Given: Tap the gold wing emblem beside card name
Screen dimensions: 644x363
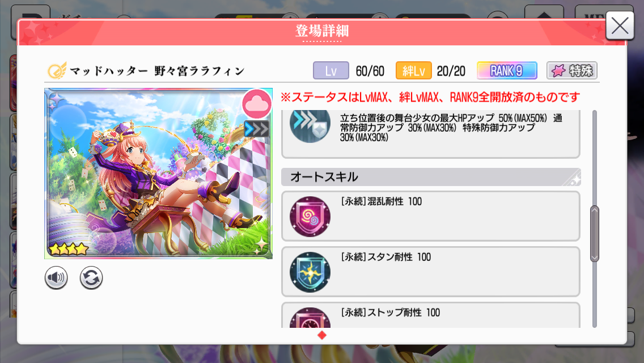Looking at the screenshot, I should tap(57, 71).
